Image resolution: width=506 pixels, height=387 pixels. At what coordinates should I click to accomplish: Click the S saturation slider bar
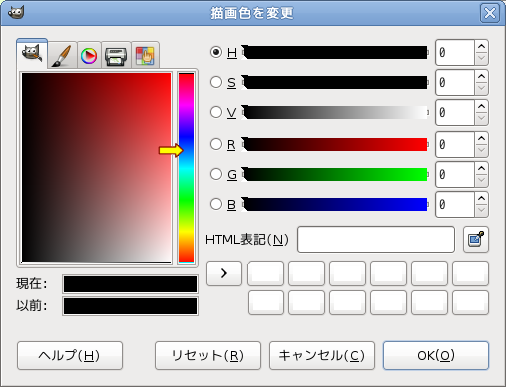point(335,82)
